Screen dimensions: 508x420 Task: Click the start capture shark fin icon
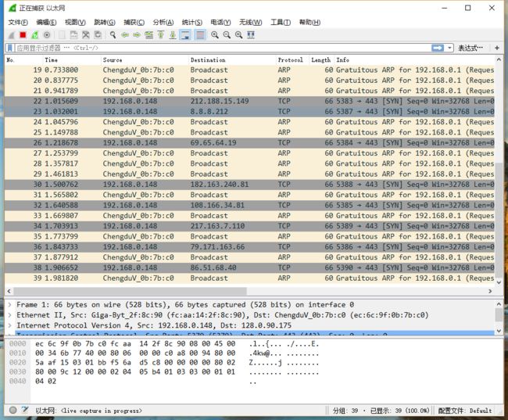pos(12,35)
